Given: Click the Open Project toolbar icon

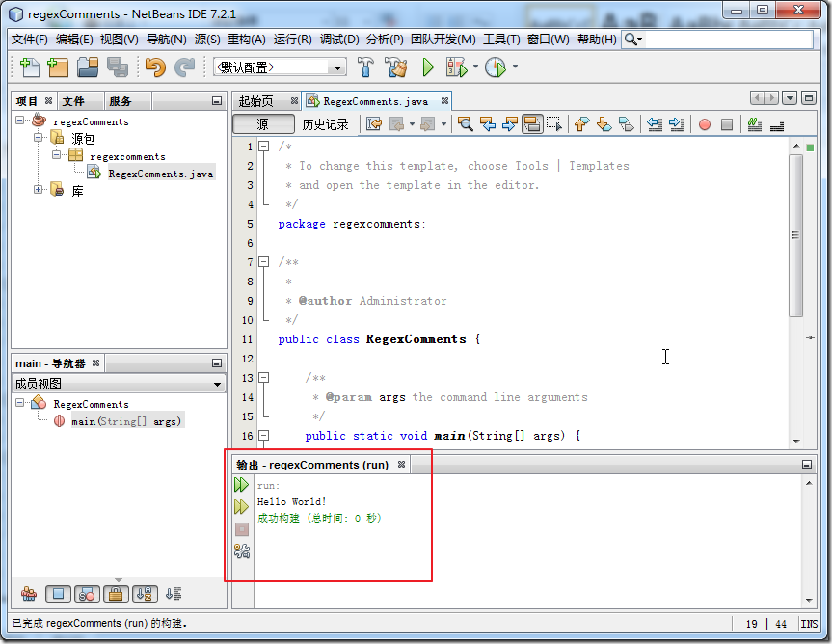Looking at the screenshot, I should 88,67.
